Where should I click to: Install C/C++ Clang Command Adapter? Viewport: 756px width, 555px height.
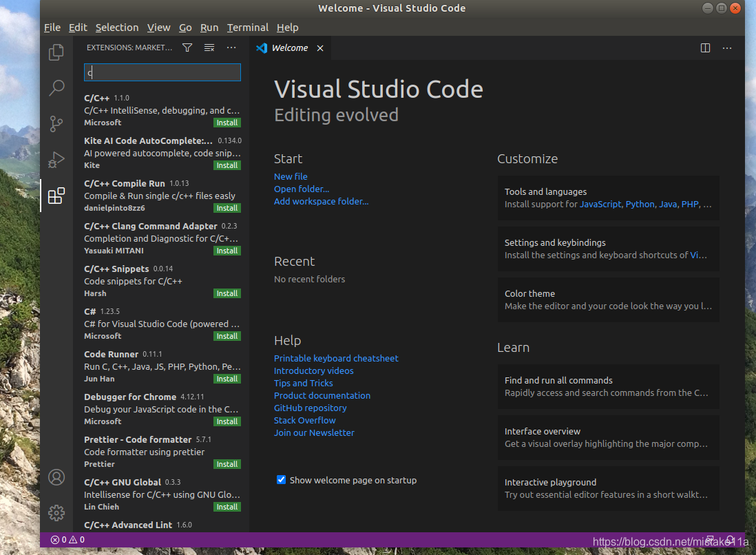click(227, 251)
